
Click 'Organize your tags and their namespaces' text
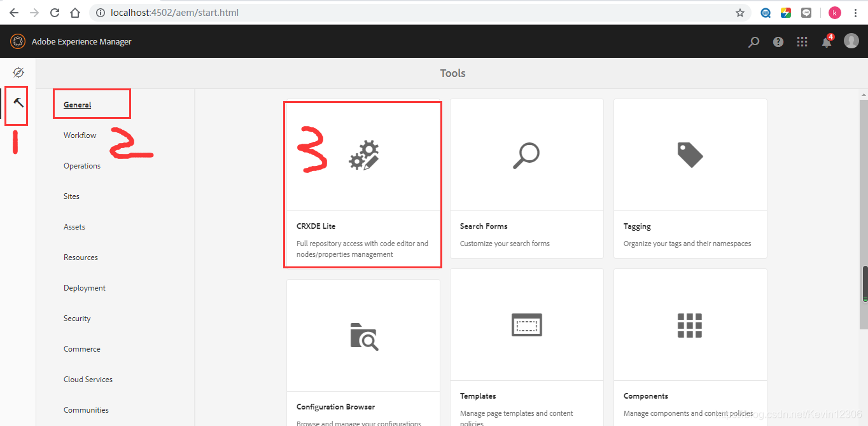[687, 244]
